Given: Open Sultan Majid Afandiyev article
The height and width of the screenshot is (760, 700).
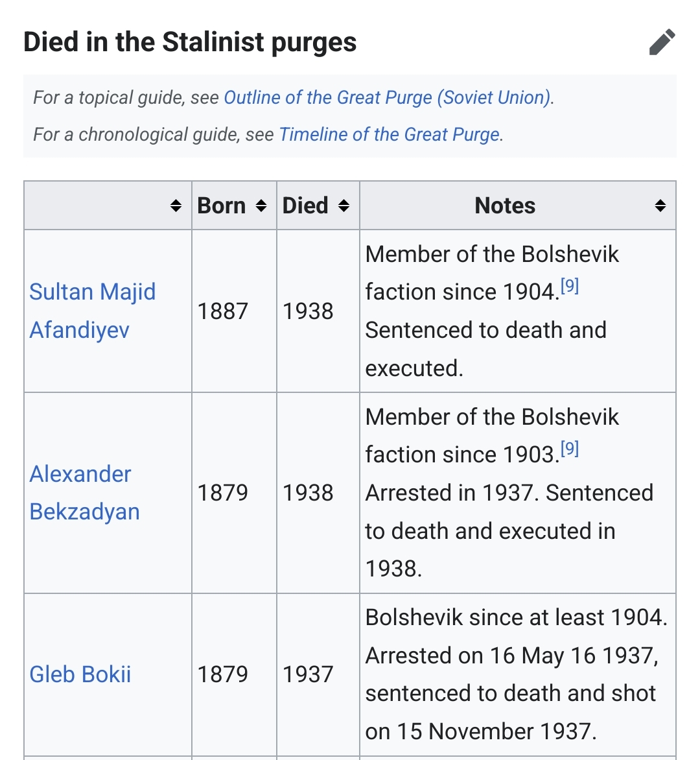Looking at the screenshot, I should [93, 311].
